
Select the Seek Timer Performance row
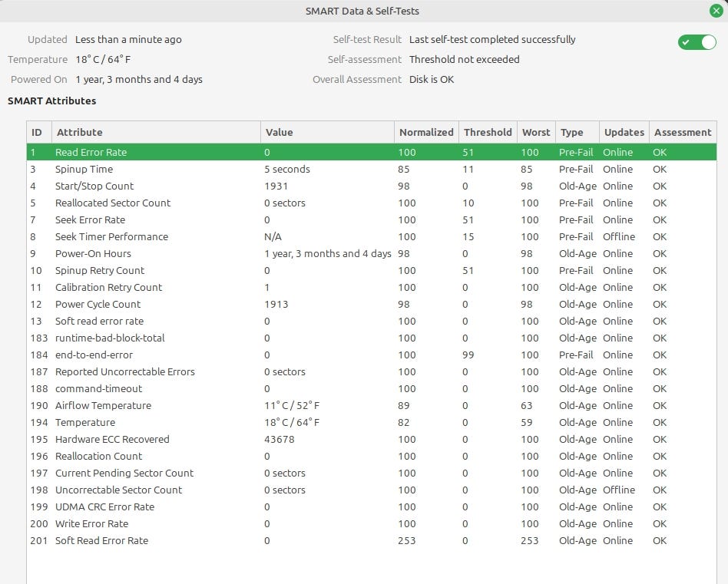point(372,236)
